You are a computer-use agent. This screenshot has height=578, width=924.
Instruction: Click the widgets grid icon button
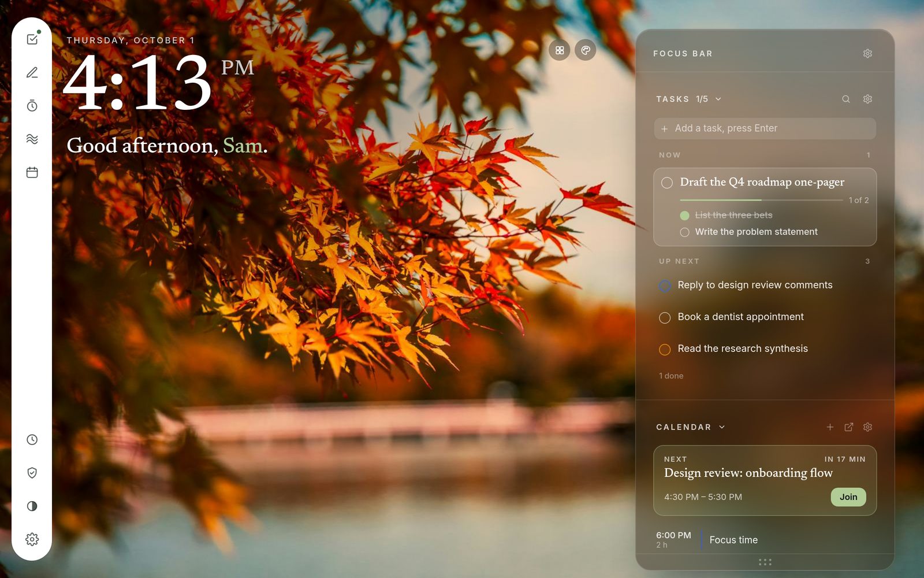point(560,50)
